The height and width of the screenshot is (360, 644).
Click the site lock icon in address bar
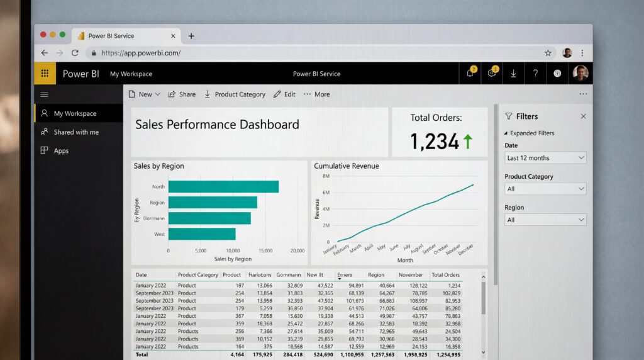click(x=94, y=53)
